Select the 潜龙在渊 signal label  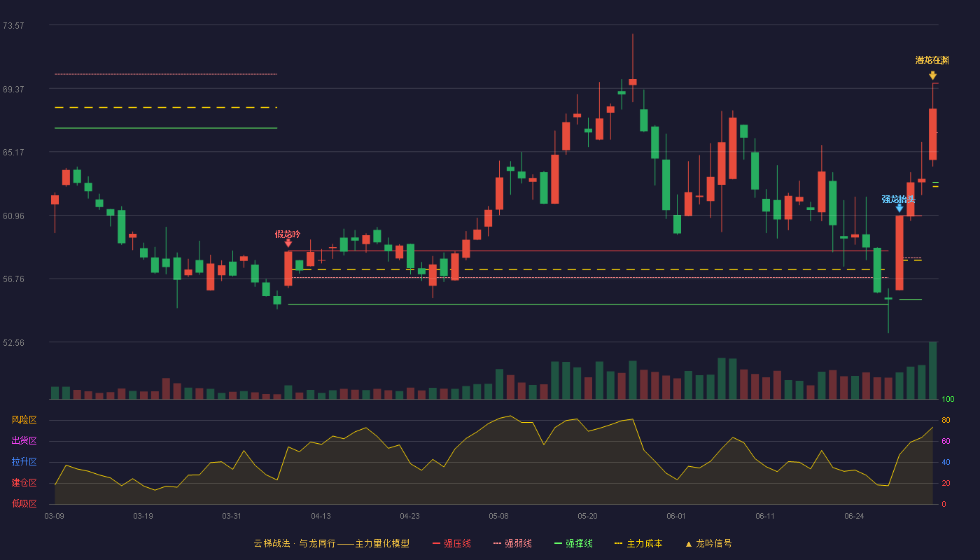[932, 60]
